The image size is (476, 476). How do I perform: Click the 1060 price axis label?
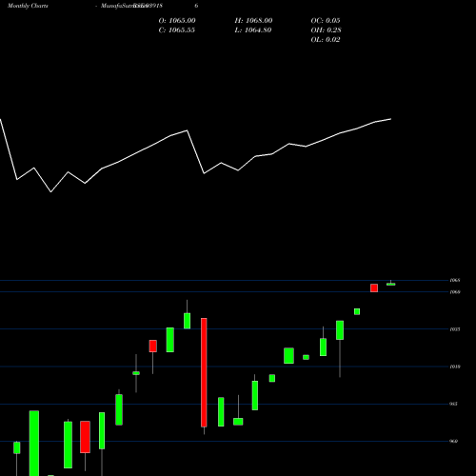[455, 292]
